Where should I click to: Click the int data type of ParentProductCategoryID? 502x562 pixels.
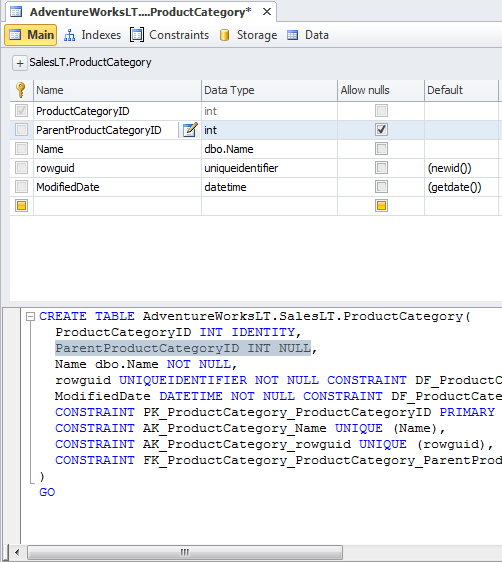269,130
